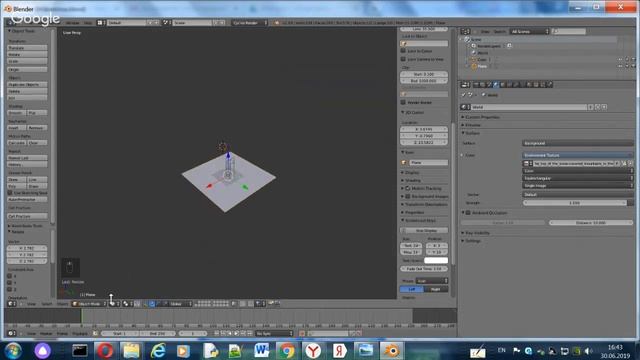640x360 pixels.
Task: Click the Plane object icon in outliner
Action: (474, 66)
